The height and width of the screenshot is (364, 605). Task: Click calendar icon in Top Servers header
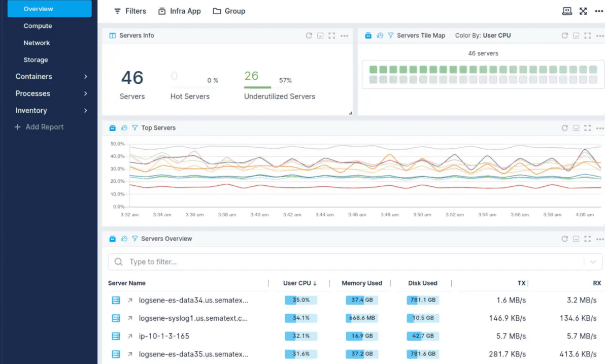(112, 128)
